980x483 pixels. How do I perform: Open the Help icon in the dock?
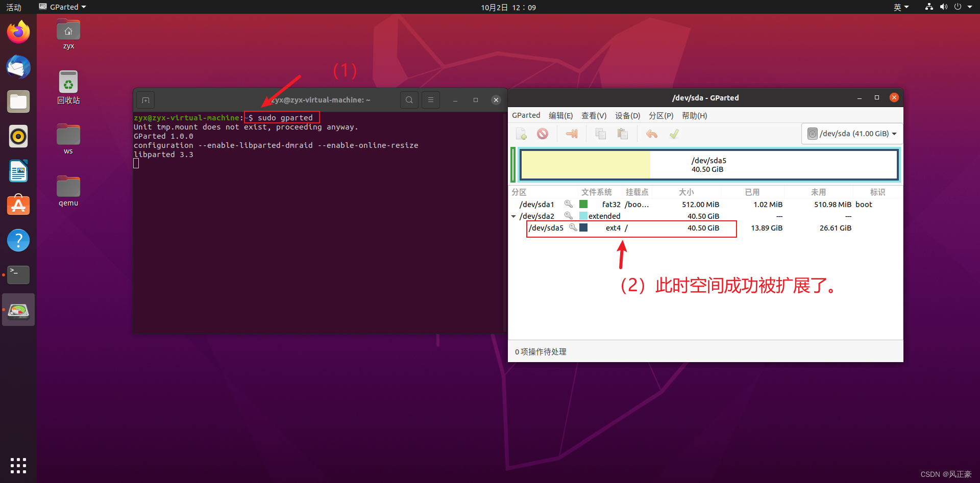point(18,240)
